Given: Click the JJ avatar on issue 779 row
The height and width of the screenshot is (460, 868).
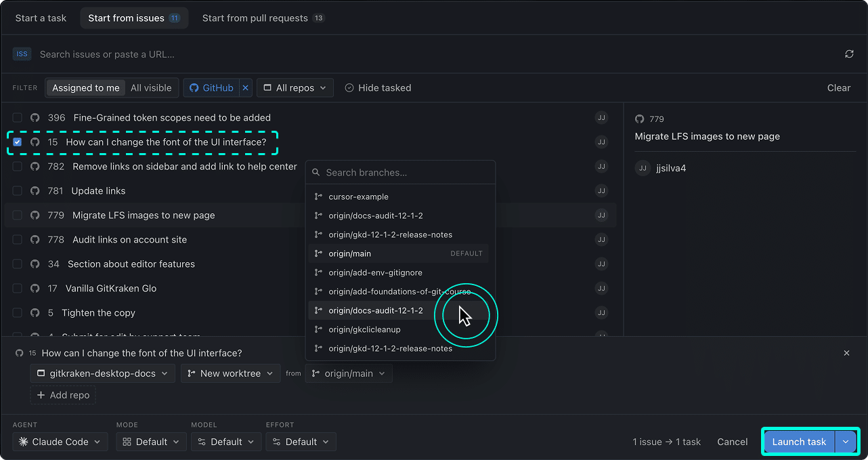Looking at the screenshot, I should tap(601, 215).
